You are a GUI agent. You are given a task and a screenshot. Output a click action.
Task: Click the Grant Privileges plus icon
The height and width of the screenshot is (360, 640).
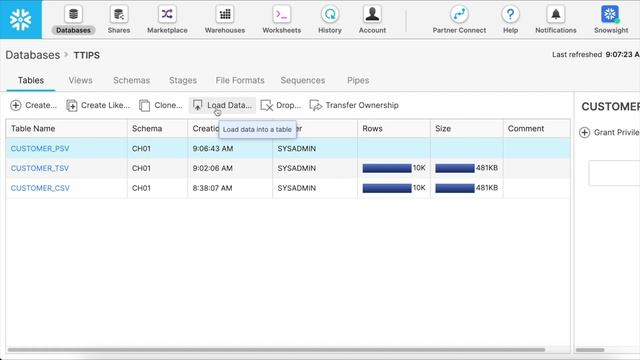point(584,132)
